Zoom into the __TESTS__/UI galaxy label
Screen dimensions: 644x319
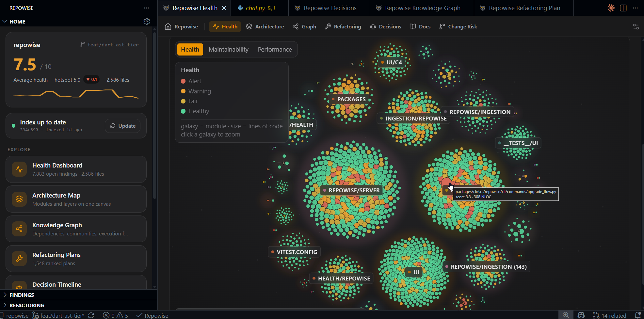518,143
